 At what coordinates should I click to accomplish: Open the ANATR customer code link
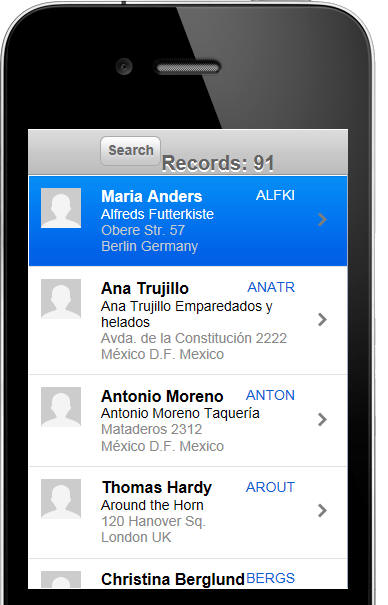pos(271,287)
